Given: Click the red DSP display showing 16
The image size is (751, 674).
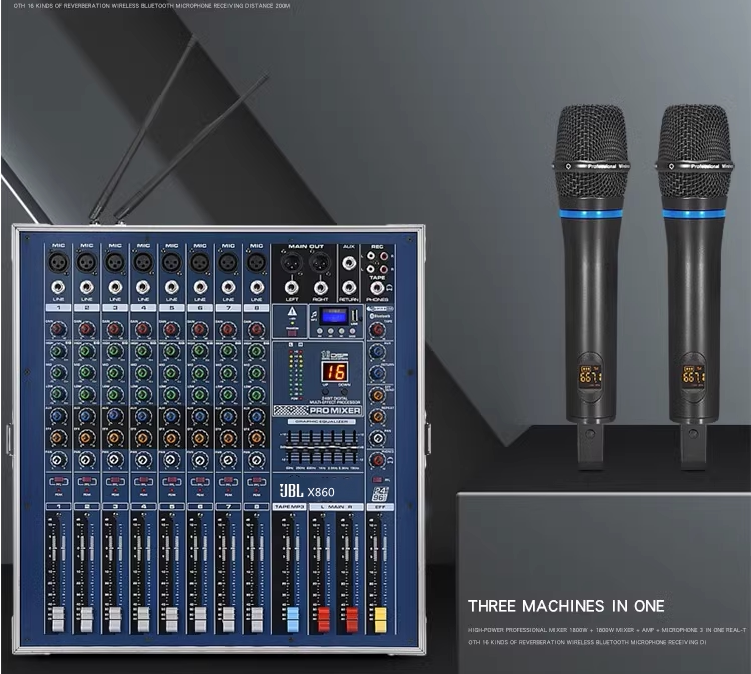Looking at the screenshot, I should [x=334, y=372].
